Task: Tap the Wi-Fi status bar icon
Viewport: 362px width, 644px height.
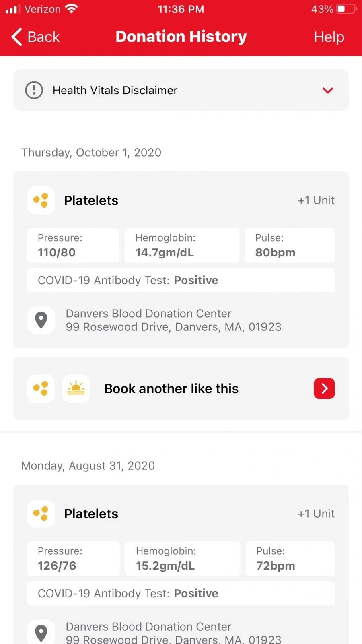Action: coord(72,9)
